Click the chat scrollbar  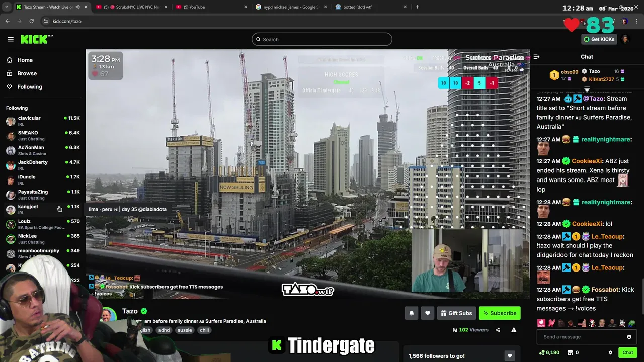642,297
